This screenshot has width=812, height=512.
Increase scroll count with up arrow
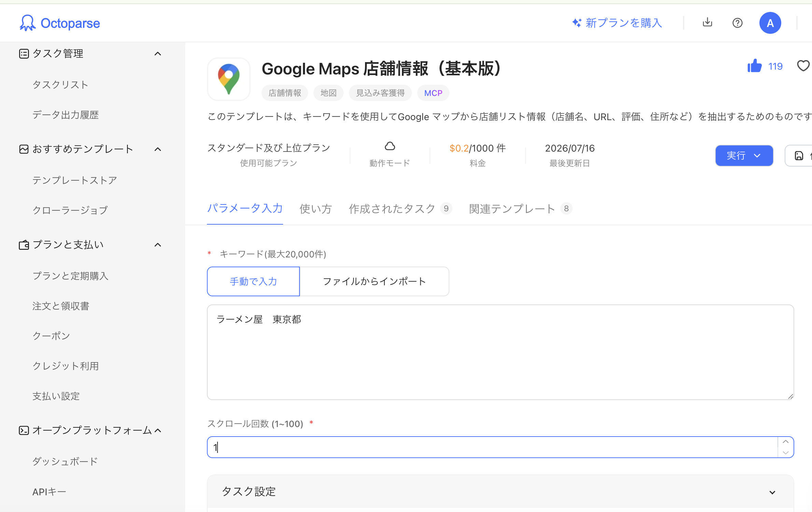coord(786,442)
